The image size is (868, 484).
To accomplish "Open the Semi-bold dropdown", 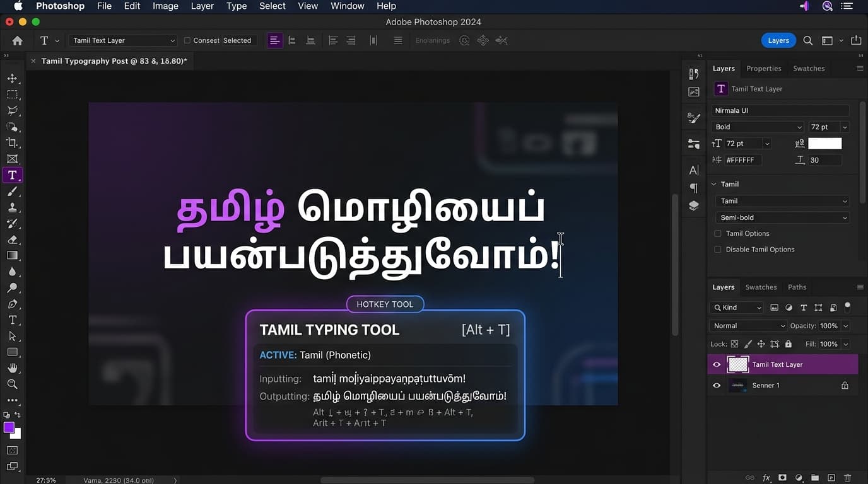I will point(782,217).
